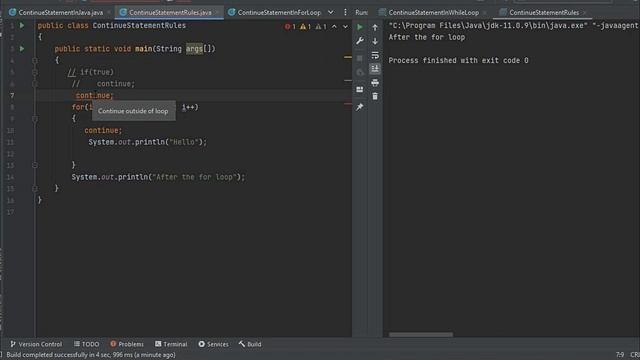The height and width of the screenshot is (360, 640).
Task: Click fold end marker at line 13
Action: coord(35,165)
